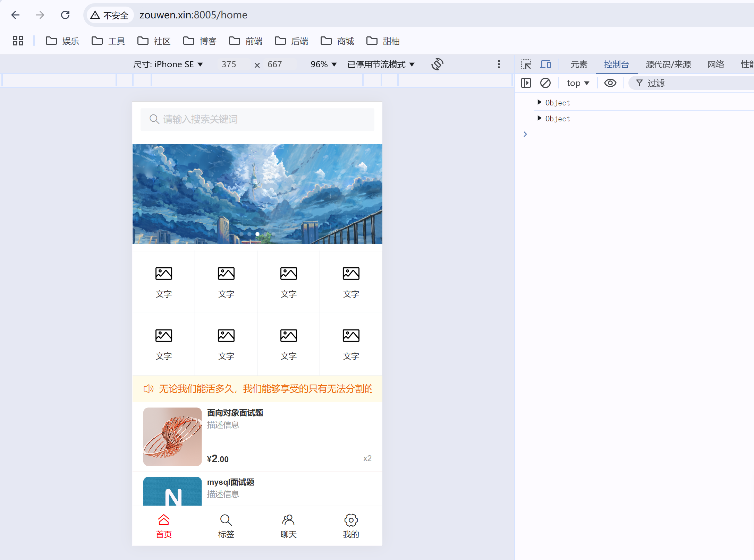Open the 后端 bookmark folder
Viewport: 754px width, 560px height.
click(x=291, y=41)
